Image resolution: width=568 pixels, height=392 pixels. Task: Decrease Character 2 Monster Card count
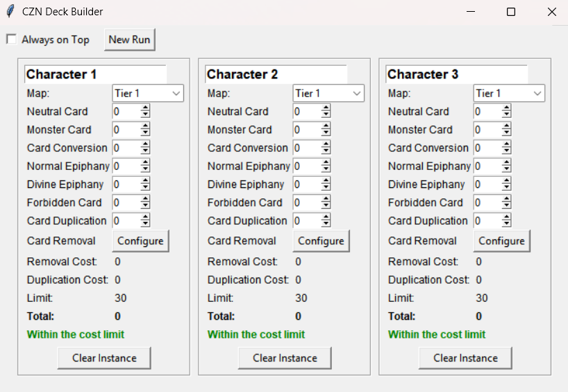(x=326, y=133)
